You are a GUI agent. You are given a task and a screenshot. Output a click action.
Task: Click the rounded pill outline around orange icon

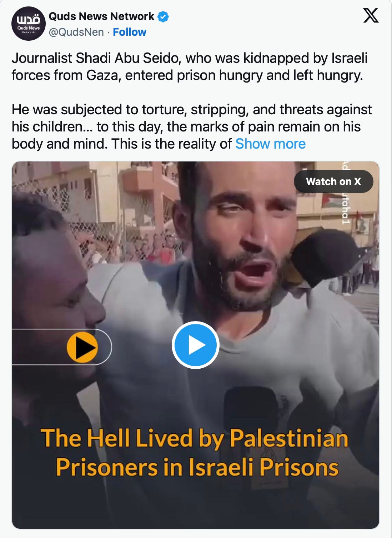[x=62, y=347]
